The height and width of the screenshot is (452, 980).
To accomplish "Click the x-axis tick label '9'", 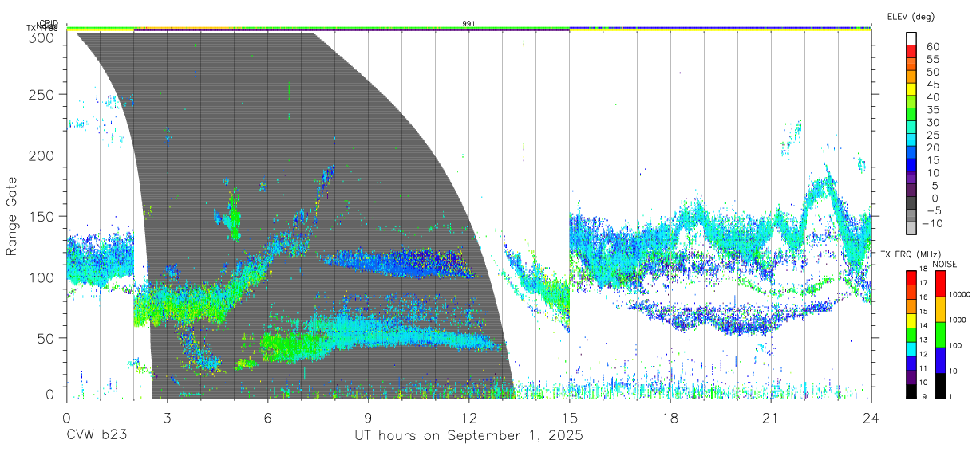I will click(x=368, y=419).
